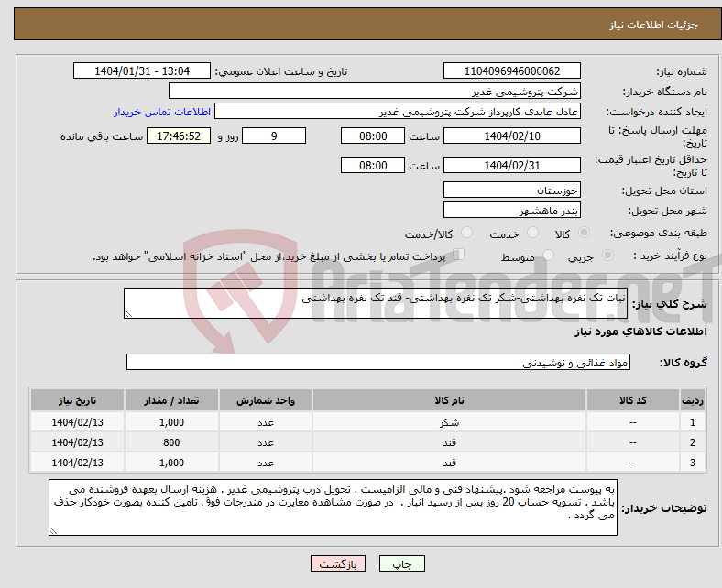722x588 pixels.
Task: Select the جزیی purchase type radio
Action: (x=607, y=256)
